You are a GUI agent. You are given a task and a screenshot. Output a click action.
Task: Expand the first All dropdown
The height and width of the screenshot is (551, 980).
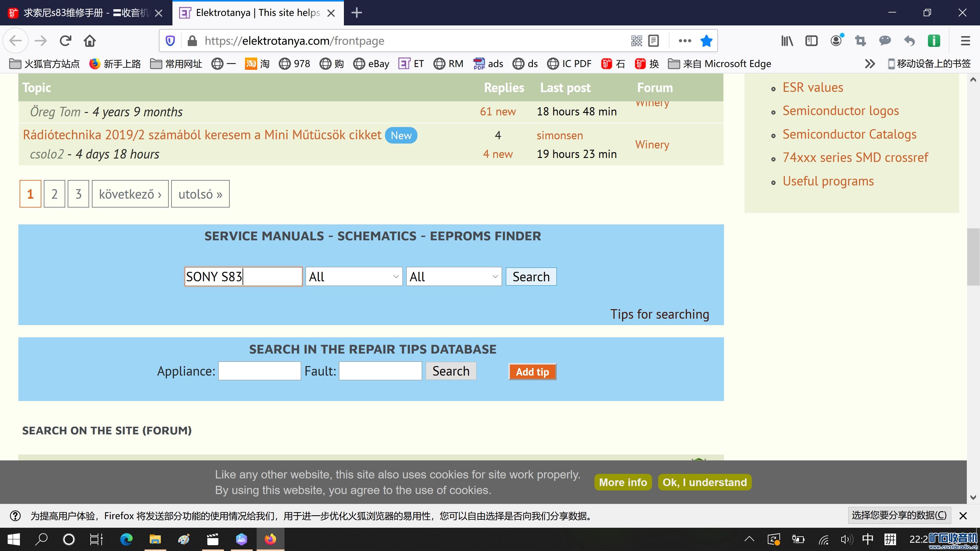[353, 276]
